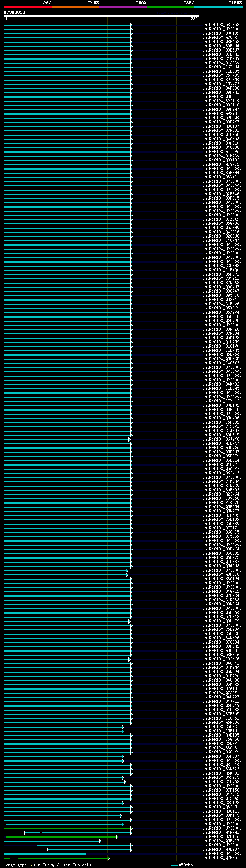Select the hit UniRef100_Q6BU14
The height and width of the screenshot is (868, 246).
221,461
